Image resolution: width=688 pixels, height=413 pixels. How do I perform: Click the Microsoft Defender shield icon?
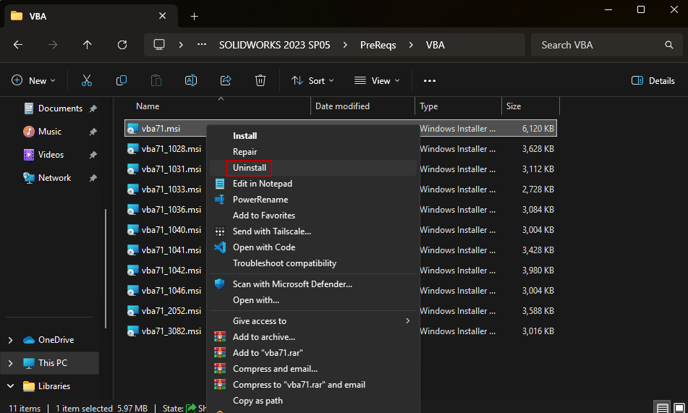pos(220,284)
